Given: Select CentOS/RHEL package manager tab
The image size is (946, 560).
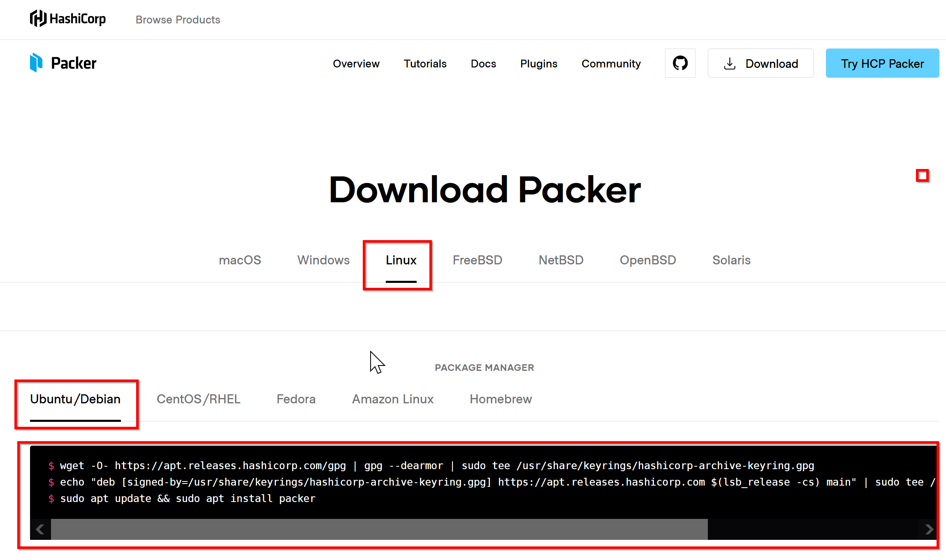Looking at the screenshot, I should [198, 399].
